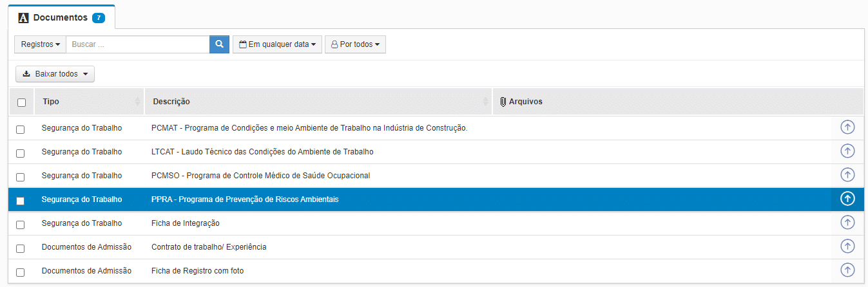Upload file for the LTCAT document row
This screenshot has width=868, height=287.
[847, 151]
